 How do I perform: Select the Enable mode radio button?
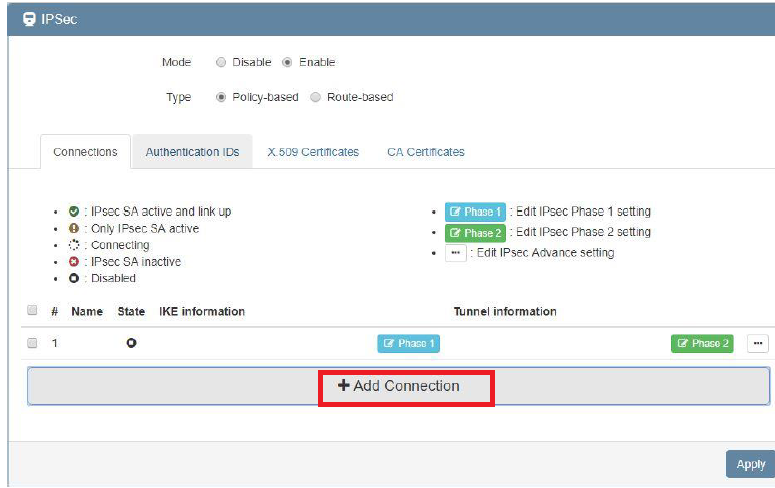(x=287, y=62)
